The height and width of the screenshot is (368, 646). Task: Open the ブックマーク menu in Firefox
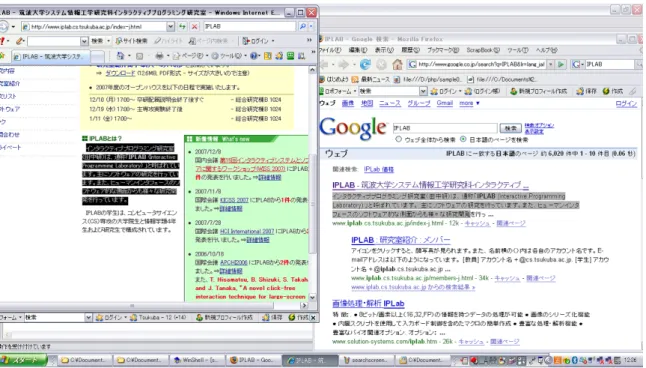pyautogui.click(x=443, y=50)
